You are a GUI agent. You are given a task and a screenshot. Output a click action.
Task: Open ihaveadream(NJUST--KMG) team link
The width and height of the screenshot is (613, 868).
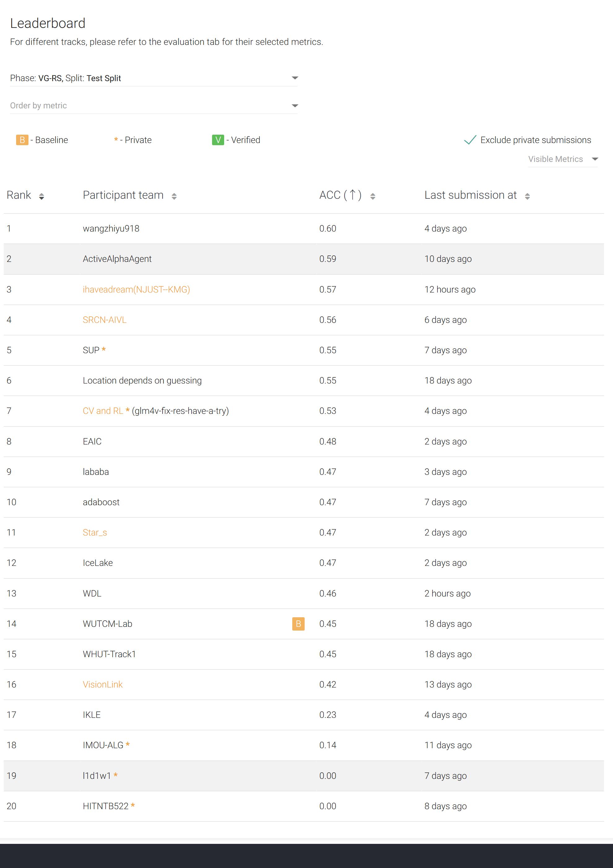click(136, 289)
